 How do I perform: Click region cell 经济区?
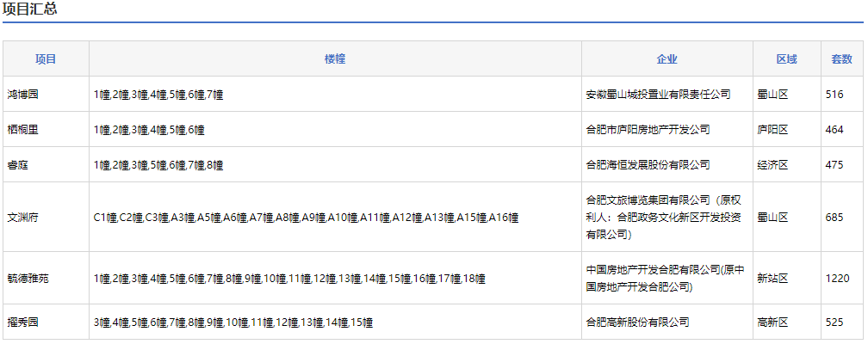[x=772, y=165]
